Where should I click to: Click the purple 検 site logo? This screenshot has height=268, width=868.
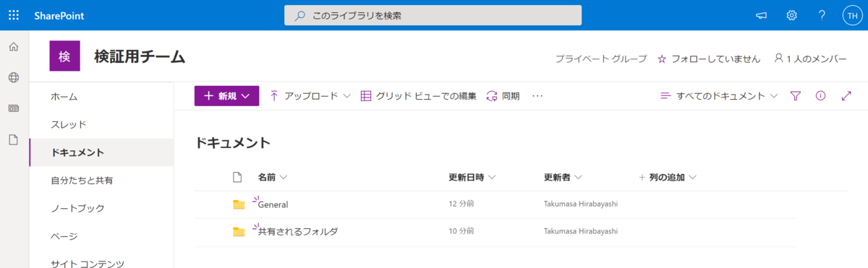point(64,56)
